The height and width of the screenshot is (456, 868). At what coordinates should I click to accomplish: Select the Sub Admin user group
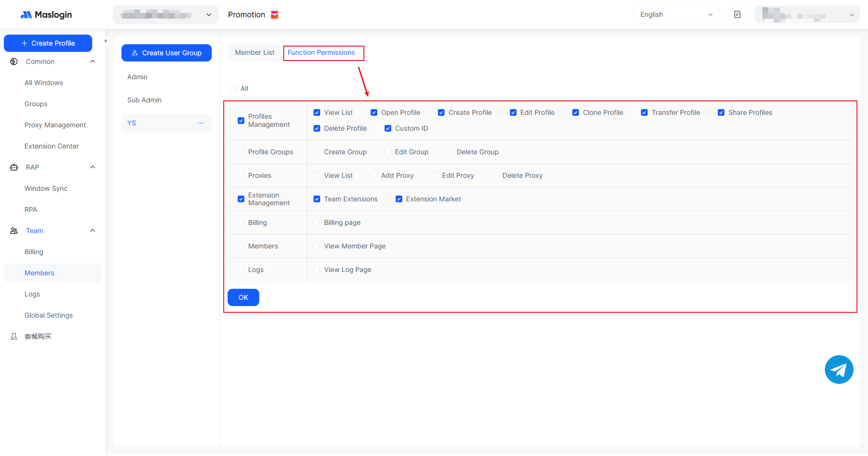click(x=145, y=100)
